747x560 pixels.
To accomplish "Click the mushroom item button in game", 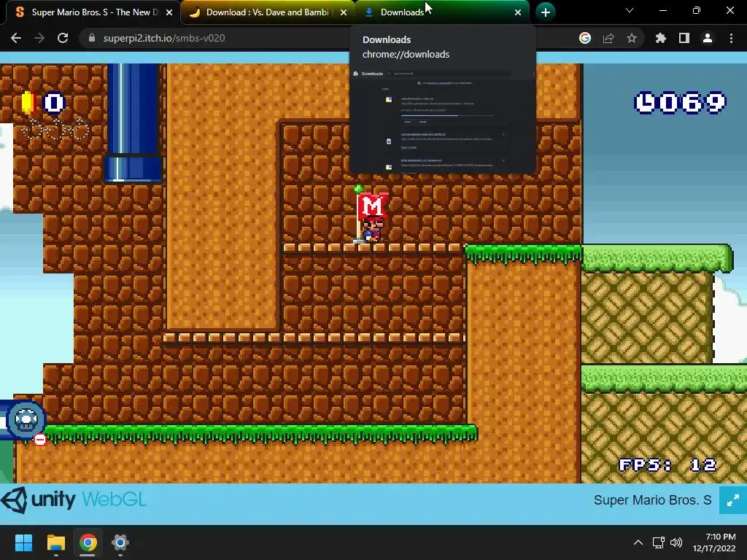I will [x=26, y=419].
